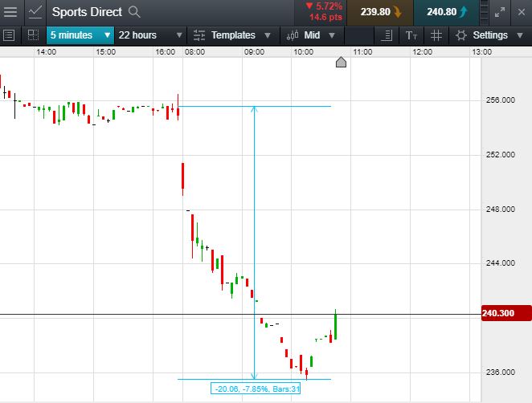
Task: Click the 256.000 price axis label
Action: (501, 100)
